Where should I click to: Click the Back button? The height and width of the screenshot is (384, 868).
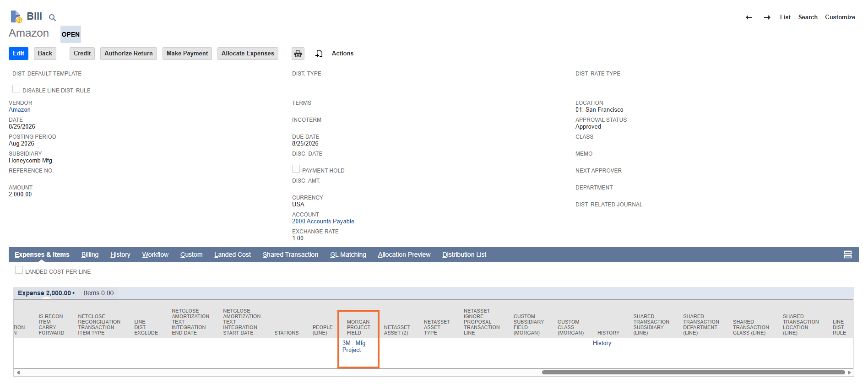pyautogui.click(x=45, y=54)
